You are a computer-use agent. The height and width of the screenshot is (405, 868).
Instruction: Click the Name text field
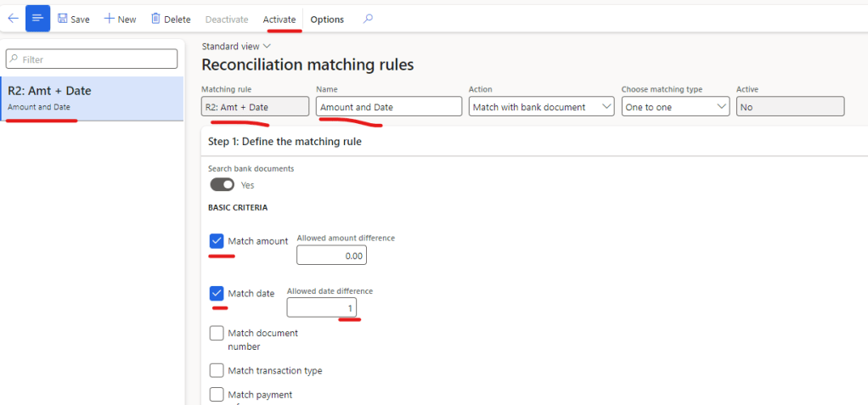pos(388,107)
